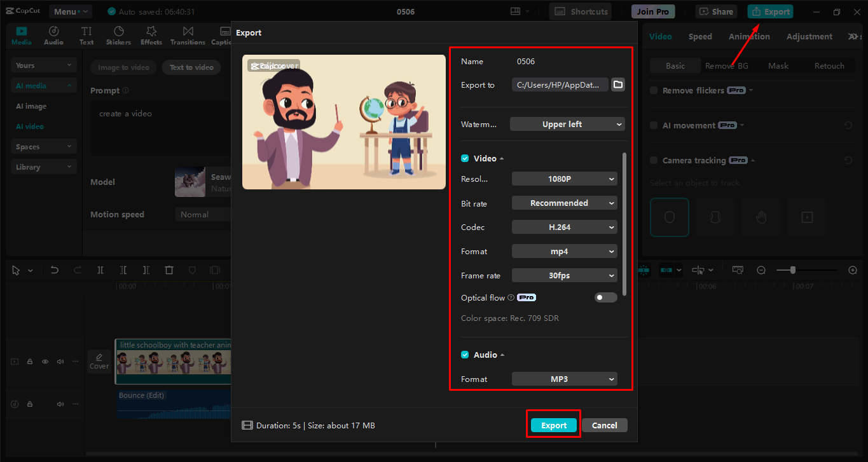Select the Undo icon above the timeline

54,269
